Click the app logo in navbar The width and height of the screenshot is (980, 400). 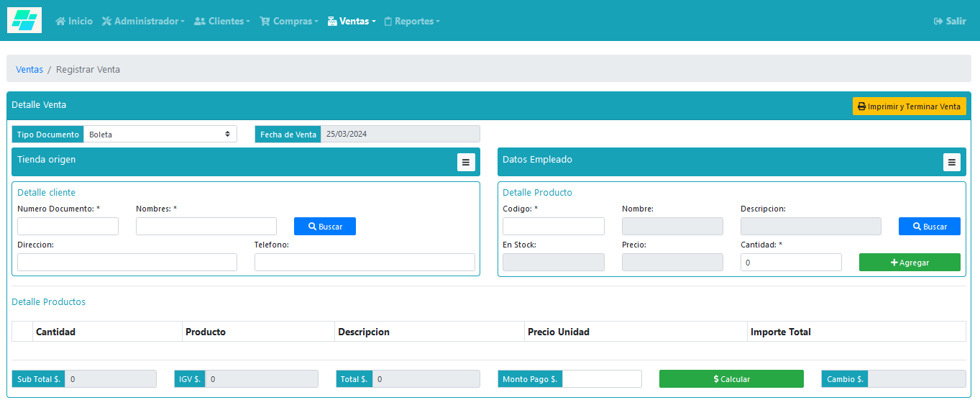24,20
